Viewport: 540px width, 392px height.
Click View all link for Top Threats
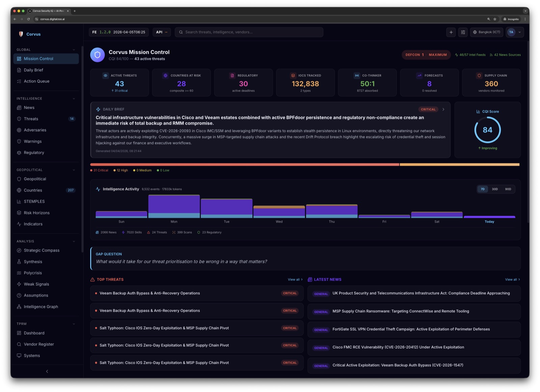pyautogui.click(x=295, y=280)
